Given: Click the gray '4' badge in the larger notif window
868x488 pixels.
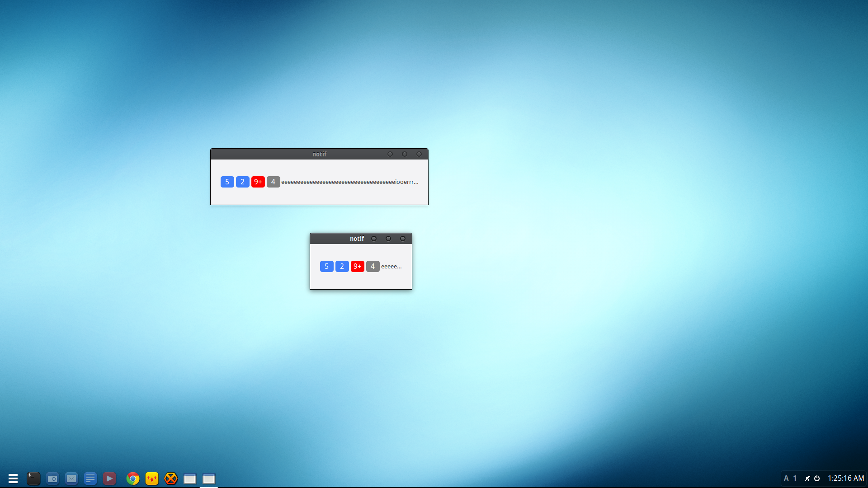Looking at the screenshot, I should [x=274, y=182].
